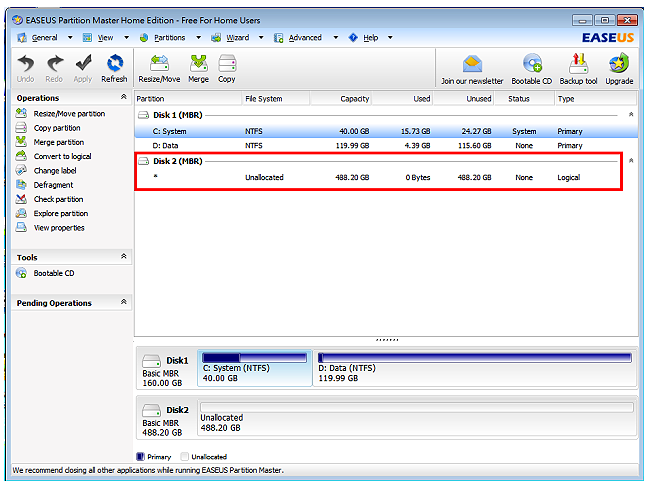Viewport: 654px width, 484px height.
Task: Expand the General menu dropdown arrow
Action: coord(70,38)
